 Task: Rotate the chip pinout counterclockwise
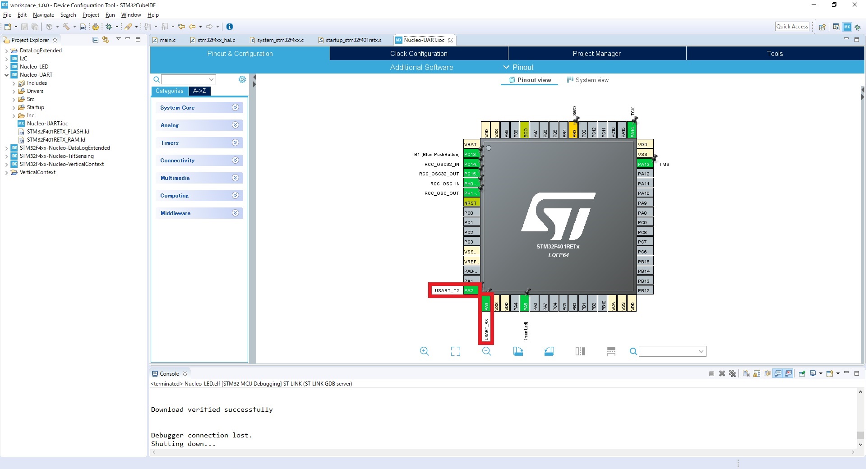pyautogui.click(x=549, y=351)
